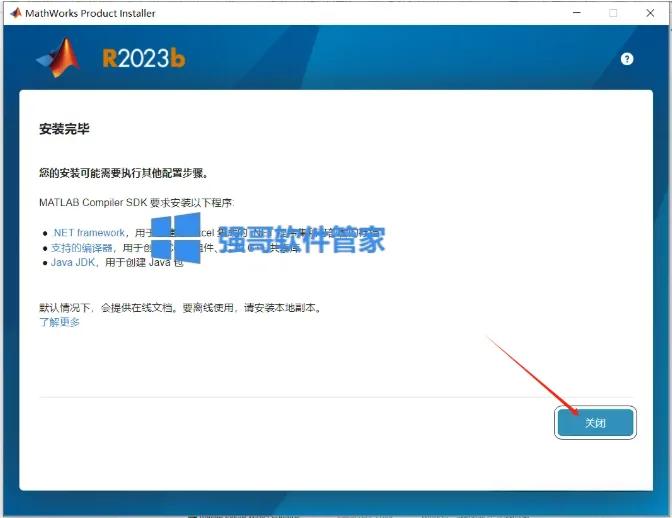Open the .NET framework link
Viewport: 672px width, 518px height.
(88, 233)
